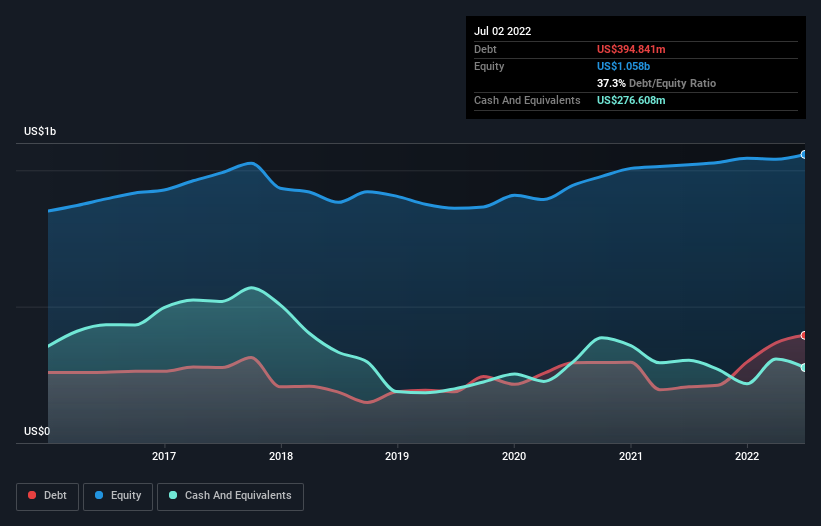Image resolution: width=821 pixels, height=526 pixels.
Task: Click the US$1.058b equity value
Action: [x=623, y=66]
